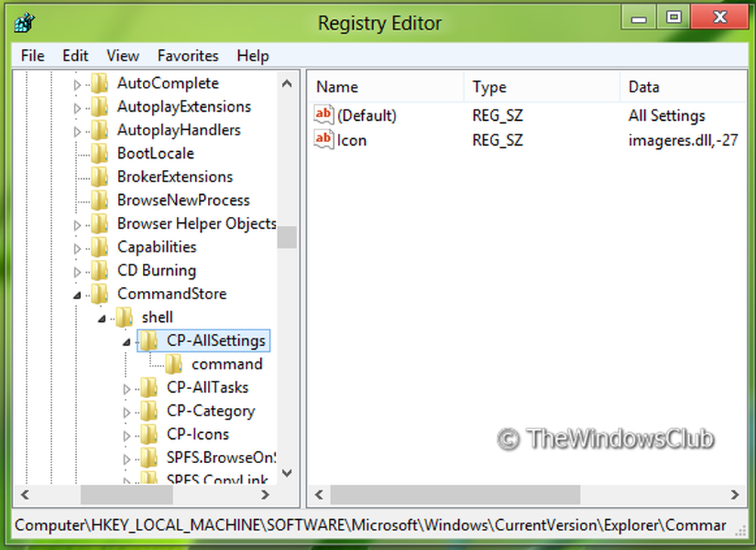Click the CP-AllSettings folder icon
This screenshot has width=756, height=550.
[x=149, y=341]
